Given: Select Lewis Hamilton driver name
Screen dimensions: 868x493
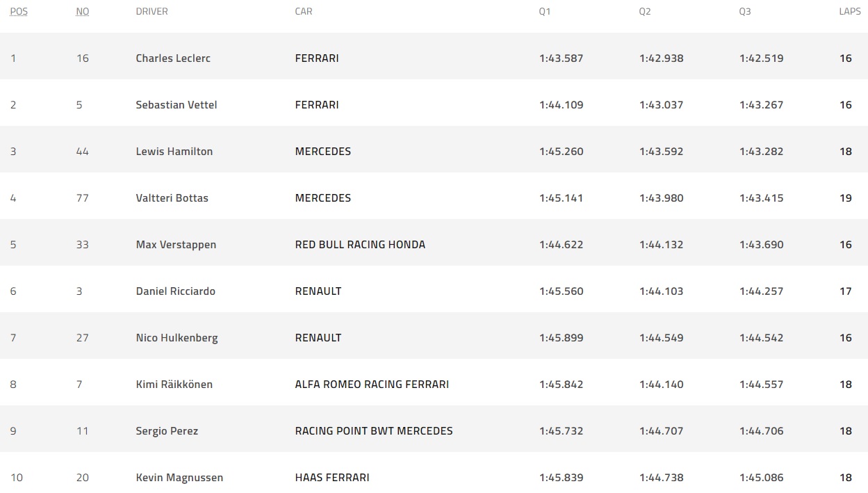Looking at the screenshot, I should pos(174,152).
